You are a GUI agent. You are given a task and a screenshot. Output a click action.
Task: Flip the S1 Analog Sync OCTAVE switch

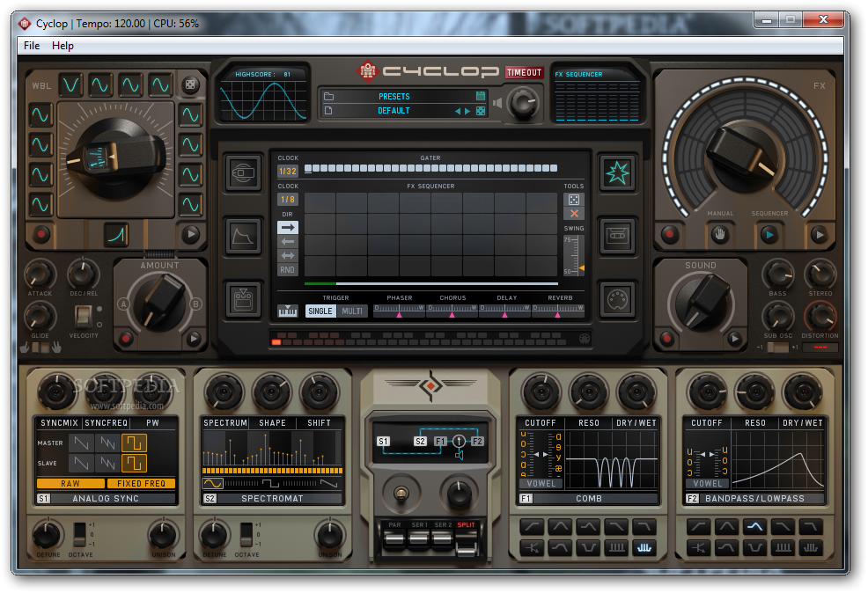click(x=80, y=534)
